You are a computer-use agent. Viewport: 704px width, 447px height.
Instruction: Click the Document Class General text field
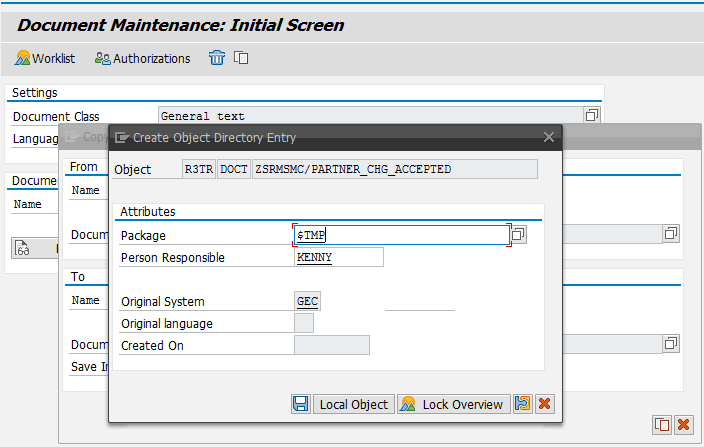[370, 116]
